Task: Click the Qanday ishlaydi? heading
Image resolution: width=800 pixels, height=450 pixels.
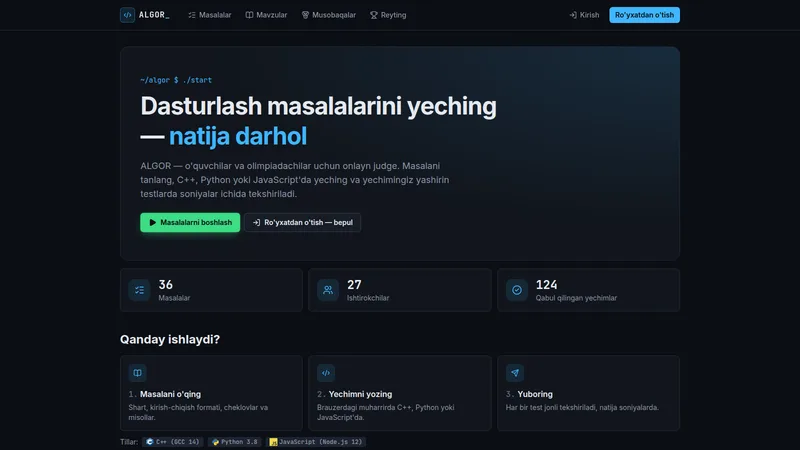Action: (170, 339)
